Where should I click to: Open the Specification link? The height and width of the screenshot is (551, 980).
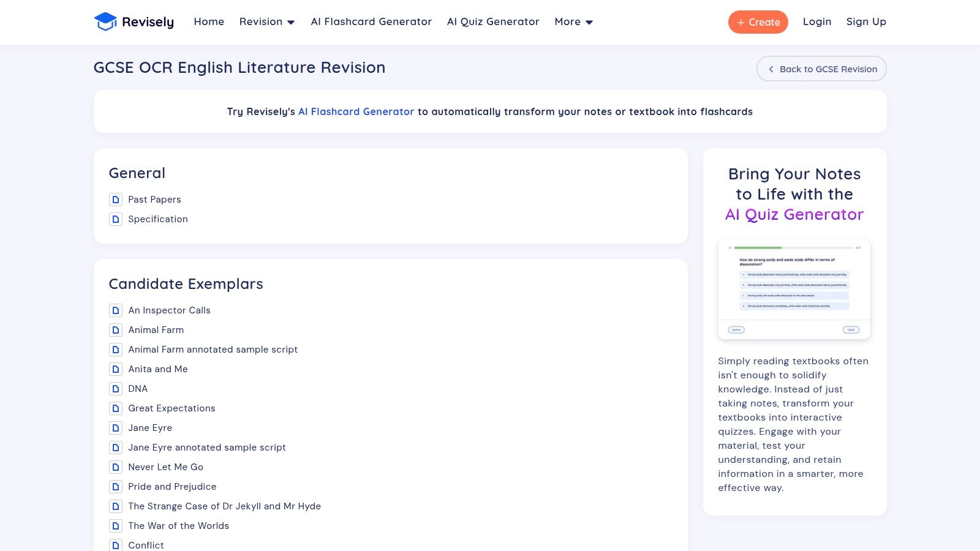tap(158, 219)
